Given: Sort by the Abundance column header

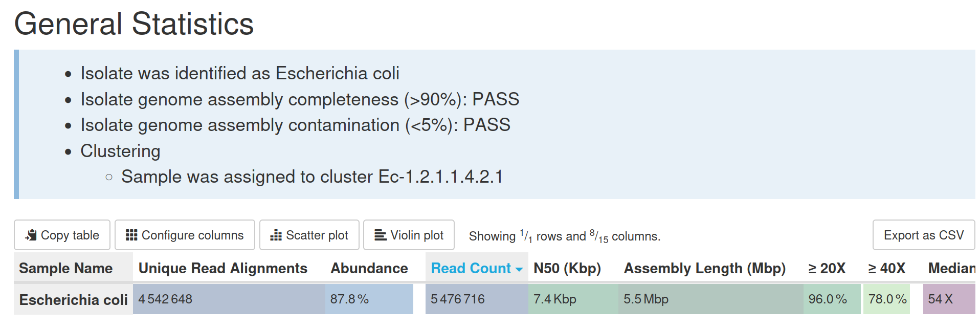Looking at the screenshot, I should coord(369,268).
